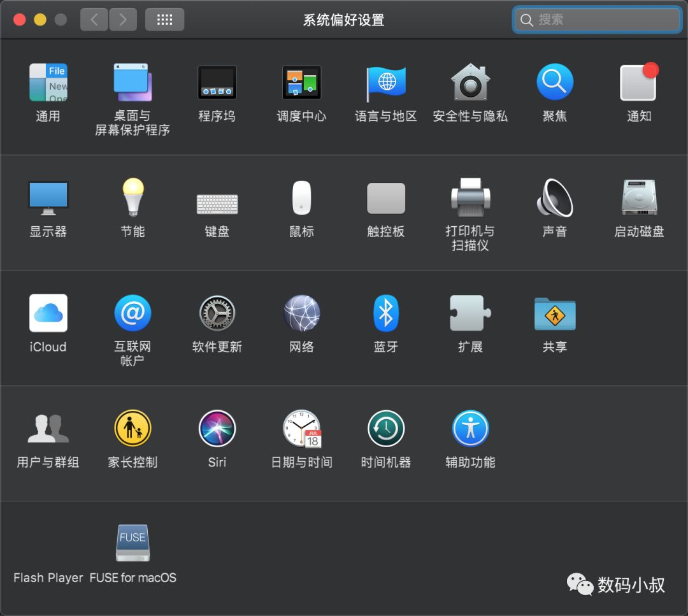688x616 pixels.
Task: Open 节能 (Energy Saver) lightbulb icon
Action: pos(133,198)
